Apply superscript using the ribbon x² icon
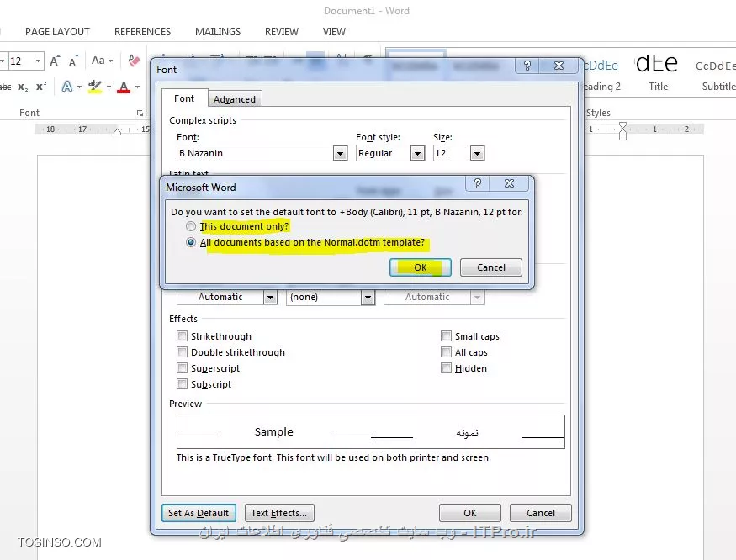Screen dimensions: 736x560 (41, 87)
